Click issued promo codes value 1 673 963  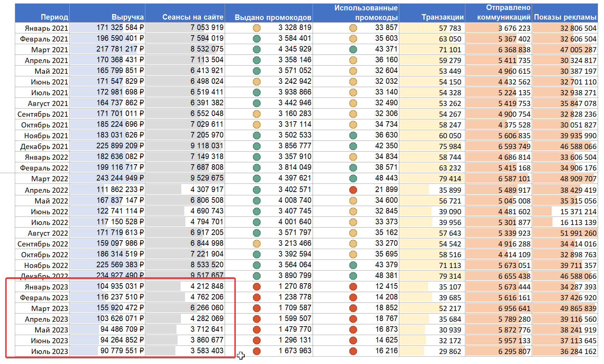pos(295,351)
